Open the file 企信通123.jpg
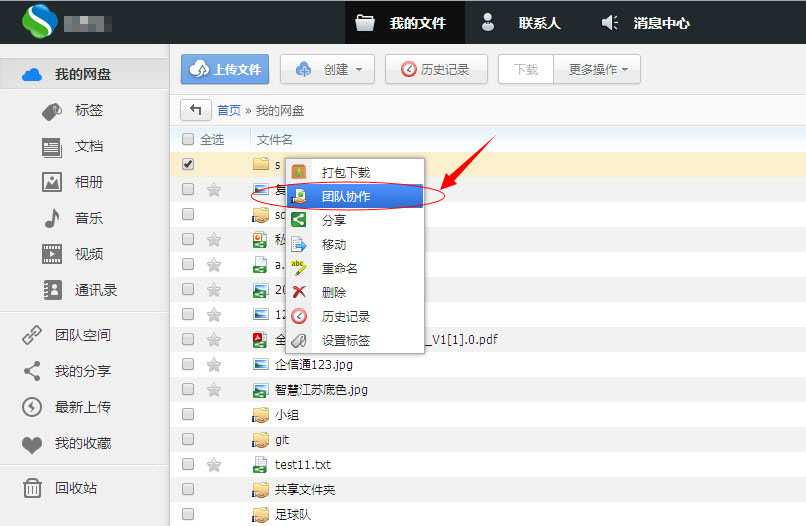806x526 pixels. click(314, 365)
